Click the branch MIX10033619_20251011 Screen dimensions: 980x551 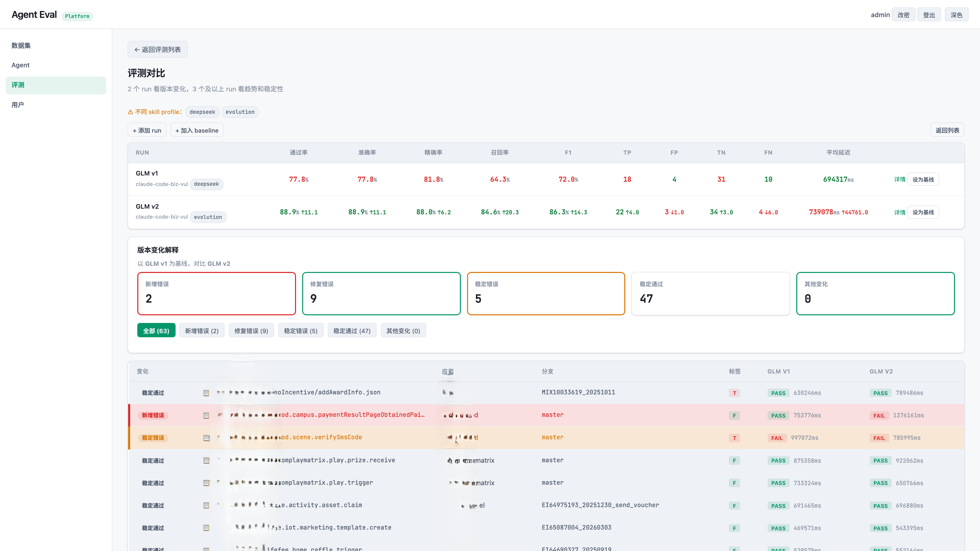point(578,392)
